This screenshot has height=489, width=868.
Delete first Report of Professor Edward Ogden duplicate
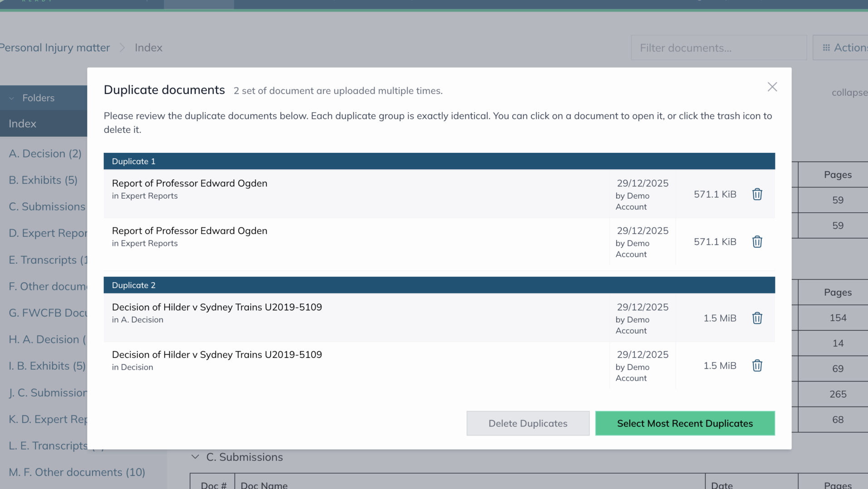click(x=757, y=194)
